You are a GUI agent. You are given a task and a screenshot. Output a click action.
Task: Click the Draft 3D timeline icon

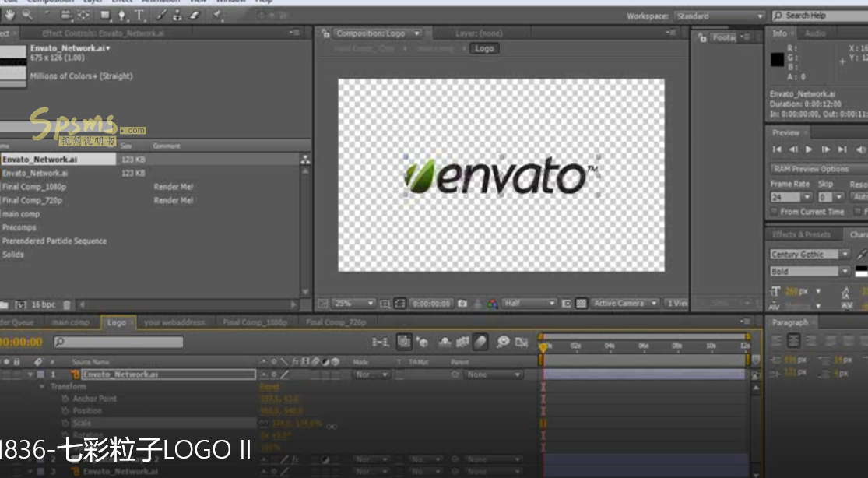coord(423,343)
